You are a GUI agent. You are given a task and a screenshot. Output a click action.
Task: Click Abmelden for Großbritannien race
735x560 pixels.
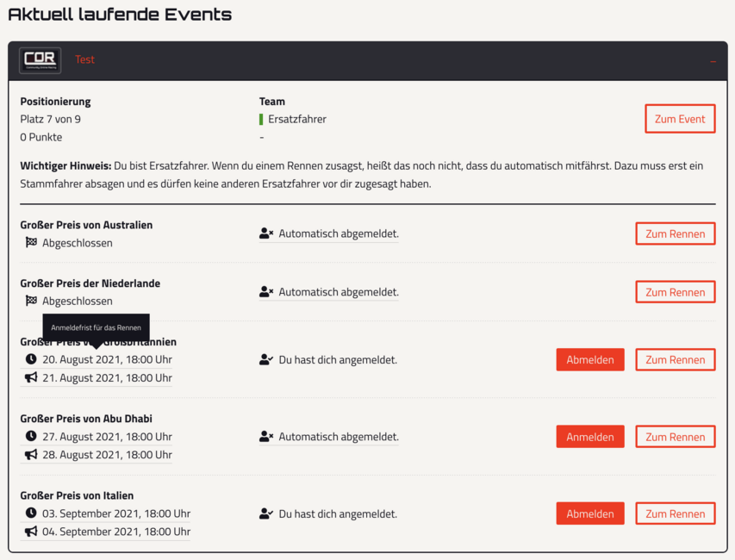pos(589,360)
